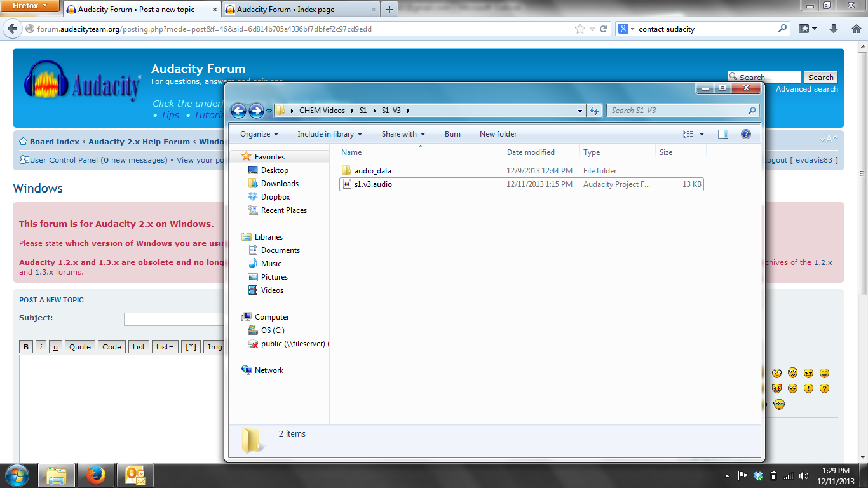Select Recent Places under Favorites
Viewport: 868px width, 488px height.
tap(283, 210)
